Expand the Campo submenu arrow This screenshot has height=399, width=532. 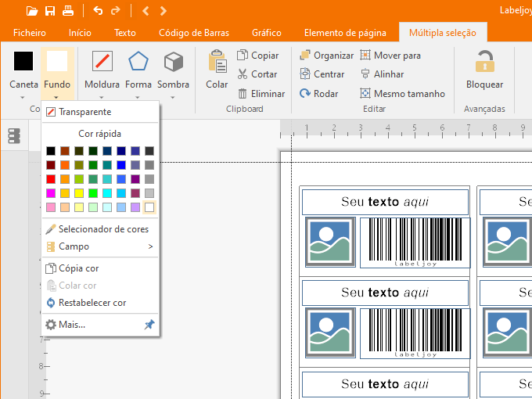[x=151, y=246]
